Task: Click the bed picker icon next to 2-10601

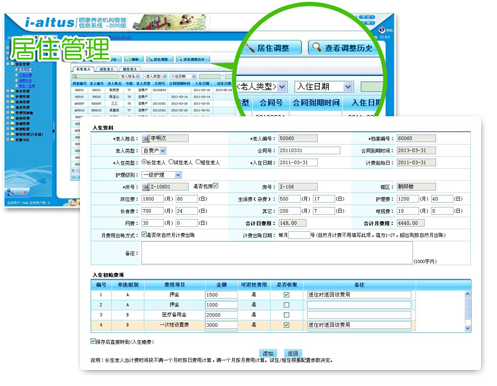Action: pyautogui.click(x=146, y=187)
